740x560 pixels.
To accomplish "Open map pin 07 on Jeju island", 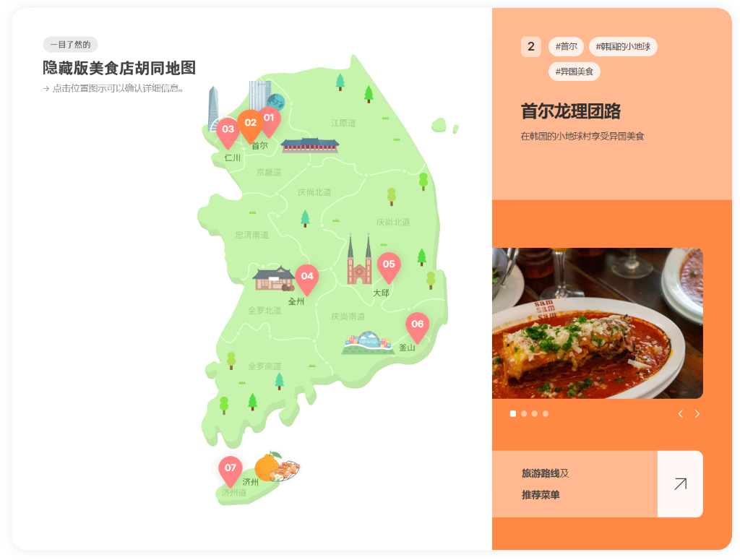I will click(231, 470).
